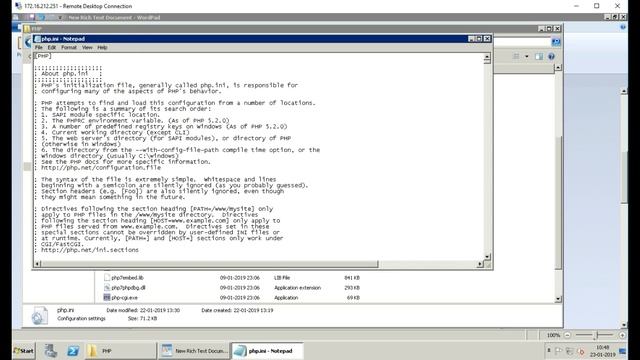
Task: Launch PowerShell from taskbar
Action: [x=73, y=351]
